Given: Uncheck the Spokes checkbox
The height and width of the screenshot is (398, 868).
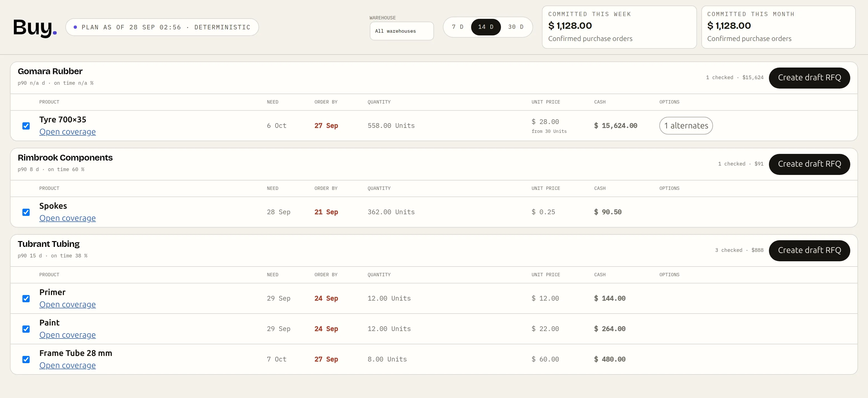Looking at the screenshot, I should point(26,212).
